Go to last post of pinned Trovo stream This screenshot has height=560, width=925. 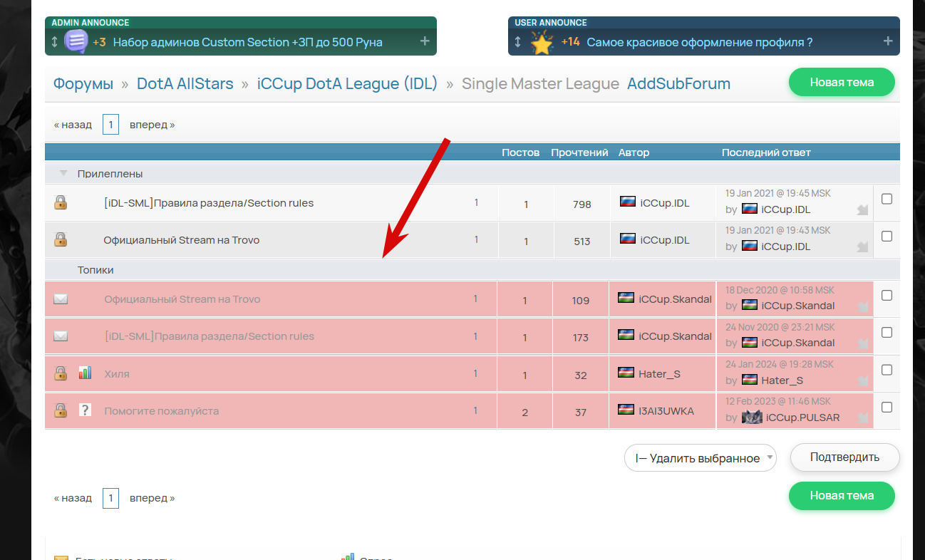pyautogui.click(x=862, y=247)
